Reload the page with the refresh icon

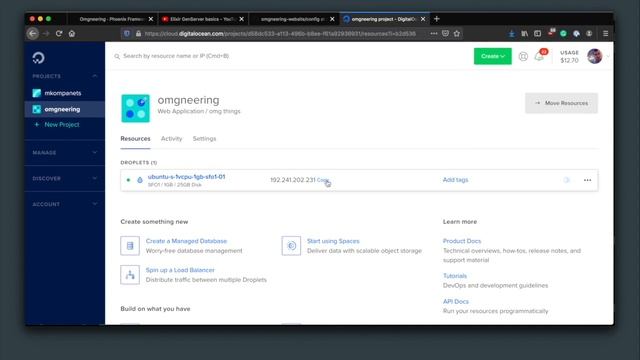[59, 33]
